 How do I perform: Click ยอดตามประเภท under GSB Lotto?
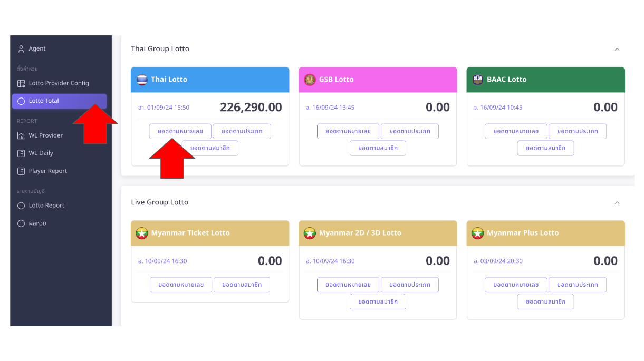click(x=410, y=131)
